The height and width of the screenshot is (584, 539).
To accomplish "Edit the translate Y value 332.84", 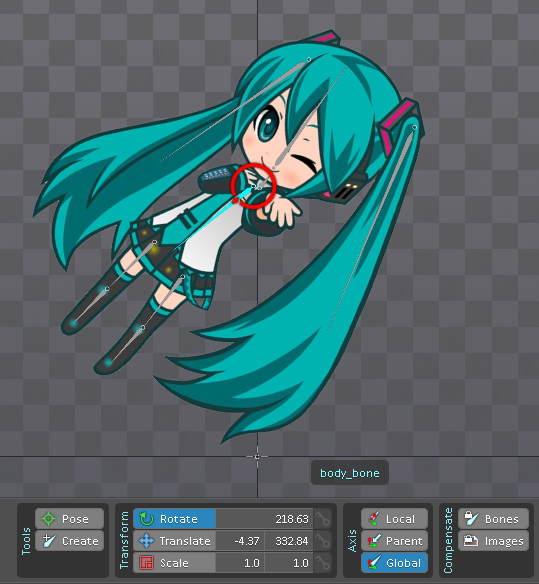I will point(289,541).
